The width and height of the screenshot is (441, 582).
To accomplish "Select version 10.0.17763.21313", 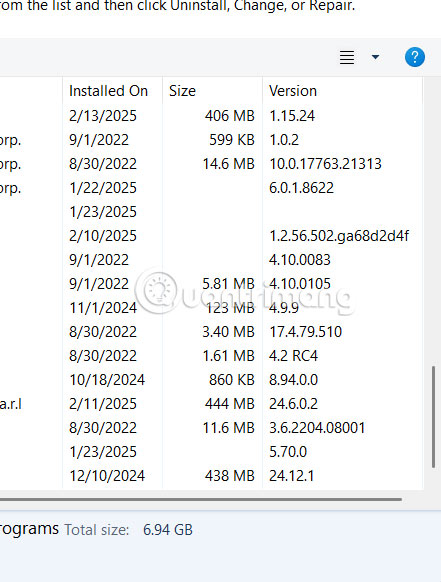I will (325, 164).
